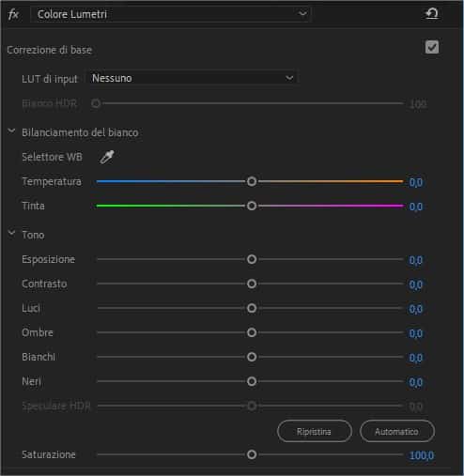Click the Selettore WB label
The image size is (464, 476).
point(52,157)
